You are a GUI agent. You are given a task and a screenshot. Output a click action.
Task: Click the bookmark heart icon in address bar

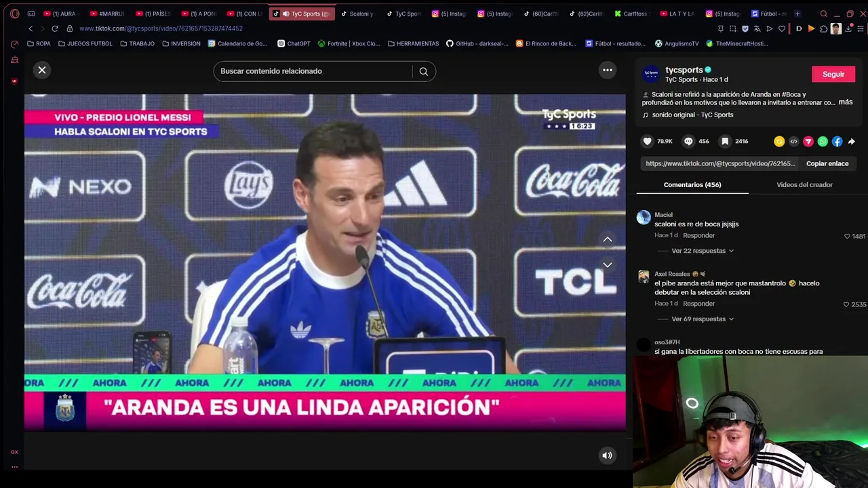pos(782,28)
